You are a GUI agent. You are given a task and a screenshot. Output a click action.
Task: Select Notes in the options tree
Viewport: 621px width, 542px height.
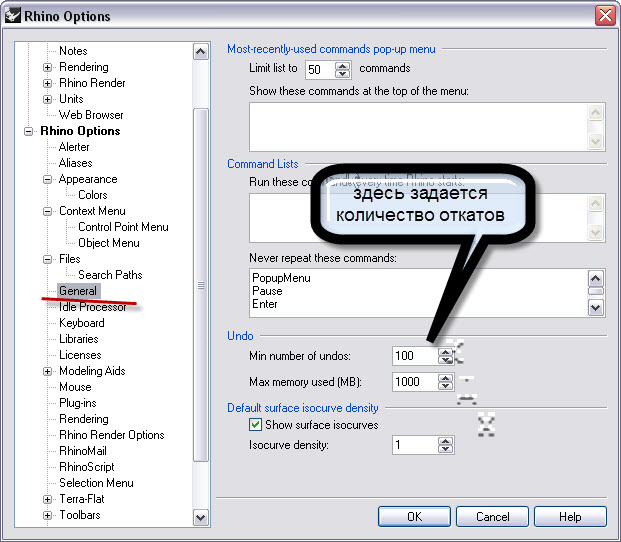73,51
